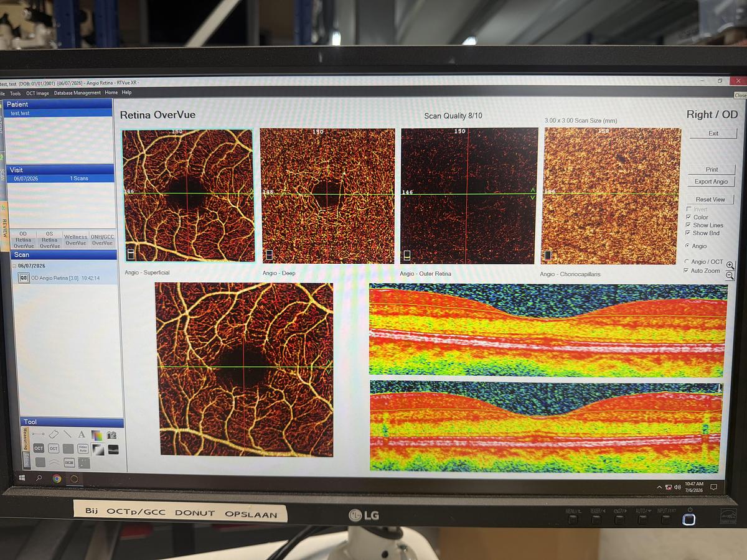Click the grayscale gradient tool icon
The image size is (747, 560).
pos(98,450)
